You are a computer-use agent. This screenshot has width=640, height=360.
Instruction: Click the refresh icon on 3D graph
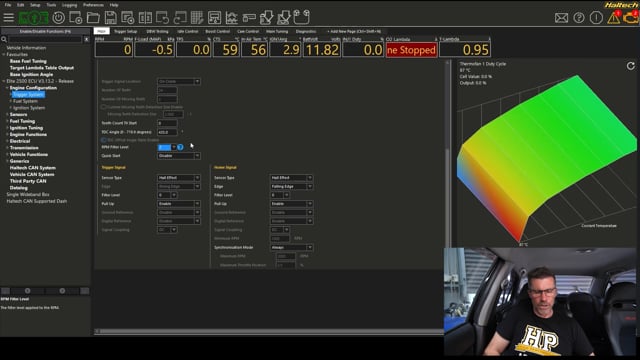[x=631, y=66]
